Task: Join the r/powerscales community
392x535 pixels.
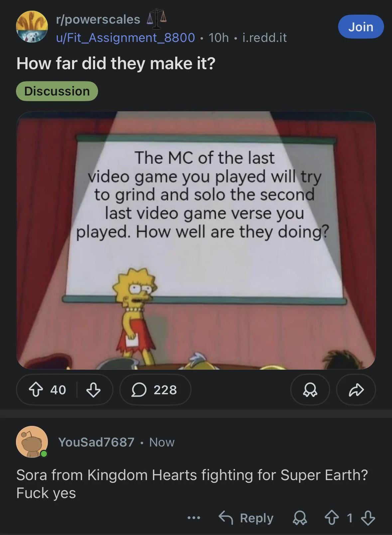Action: tap(361, 27)
